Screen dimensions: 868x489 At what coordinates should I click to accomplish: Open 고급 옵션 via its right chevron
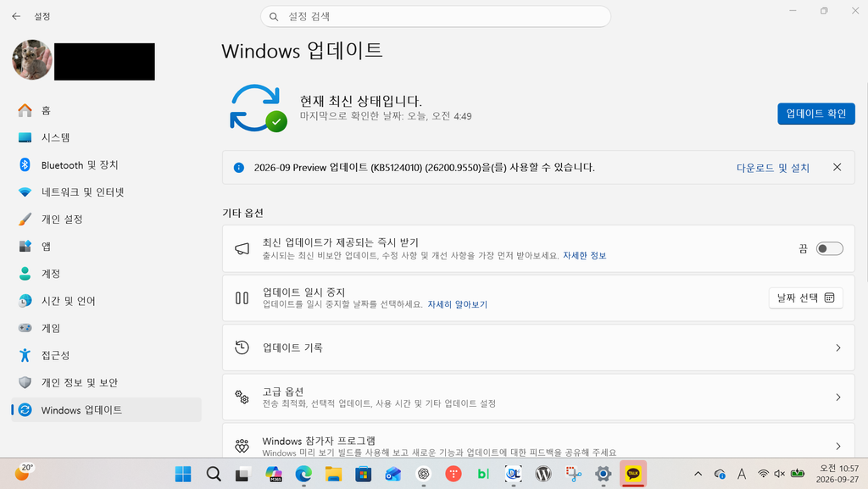[838, 397]
